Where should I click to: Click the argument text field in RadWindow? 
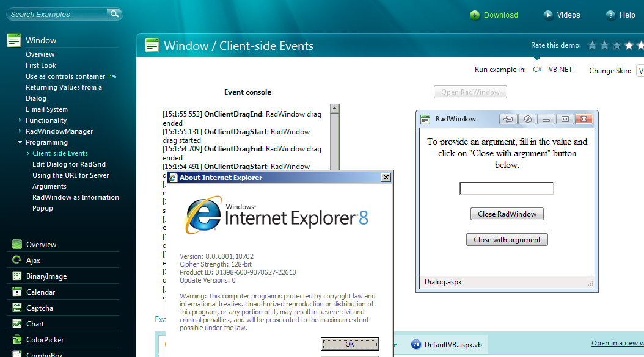507,189
